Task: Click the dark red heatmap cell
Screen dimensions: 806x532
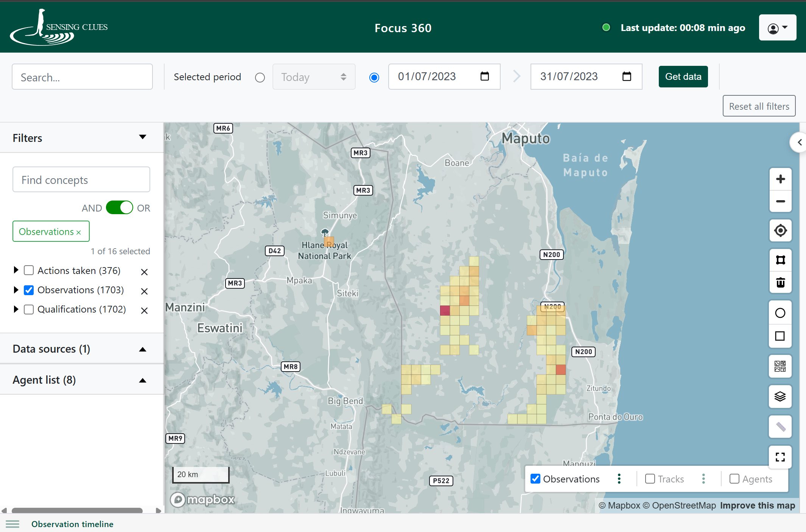Action: click(445, 310)
